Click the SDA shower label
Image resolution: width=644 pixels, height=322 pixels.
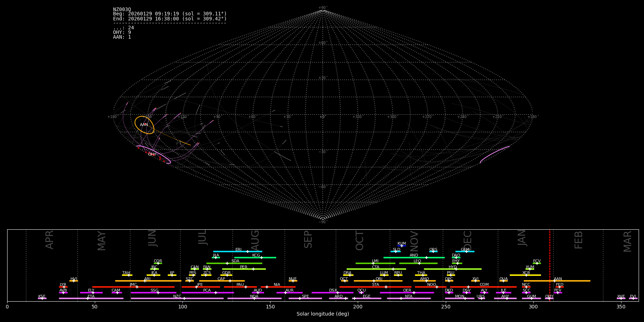235,261
